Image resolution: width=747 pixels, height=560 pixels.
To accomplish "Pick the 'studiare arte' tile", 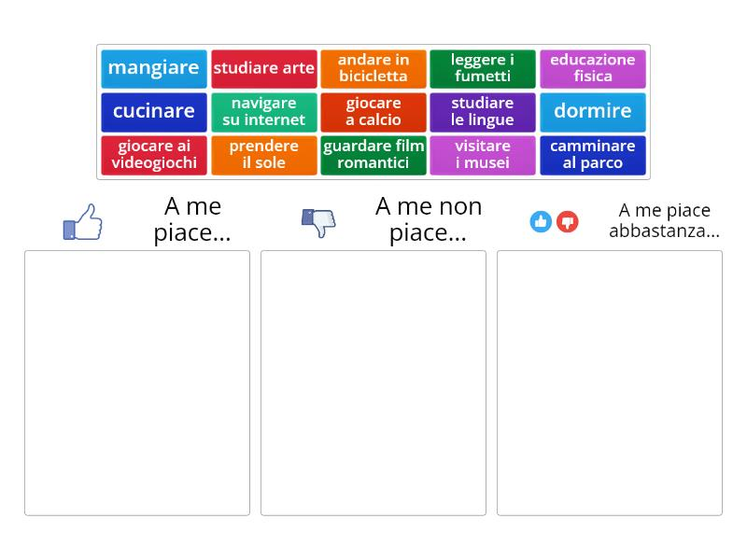I will coord(264,68).
